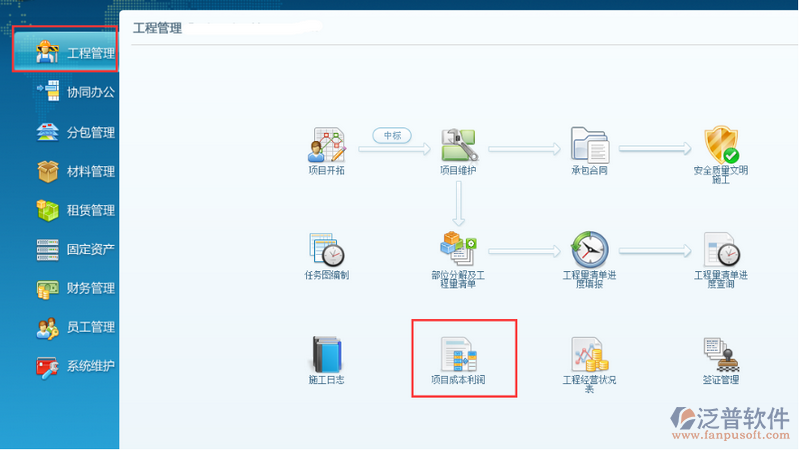Click the 分包管理 sidebar icon
The height and width of the screenshot is (451, 800).
47,132
